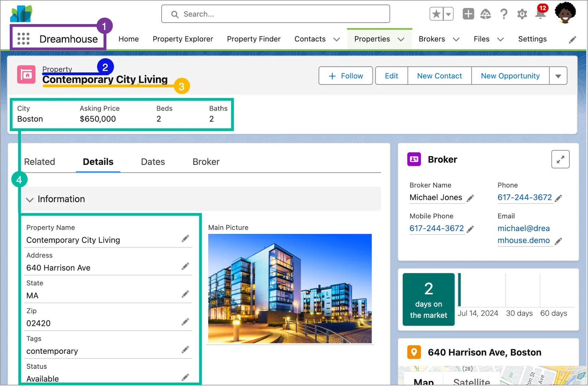The width and height of the screenshot is (588, 386).
Task: Open the Trailhead guidance icon
Action: 485,14
